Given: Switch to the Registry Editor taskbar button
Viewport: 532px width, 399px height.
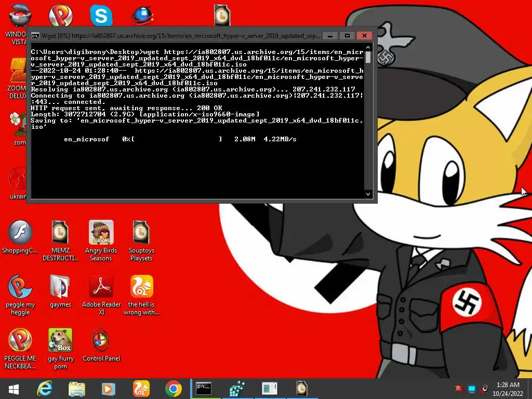Looking at the screenshot, I should pyautogui.click(x=238, y=389).
